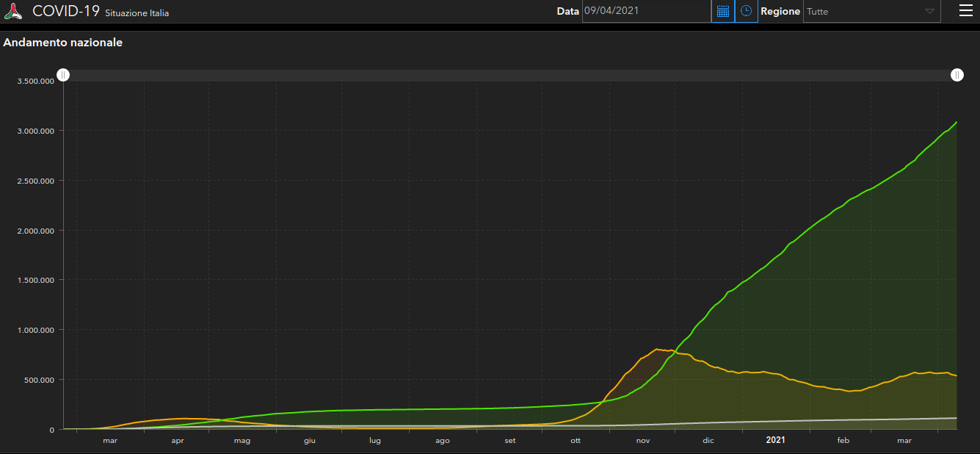
Task: Click the Regione dropdown arrow
Action: tap(929, 11)
